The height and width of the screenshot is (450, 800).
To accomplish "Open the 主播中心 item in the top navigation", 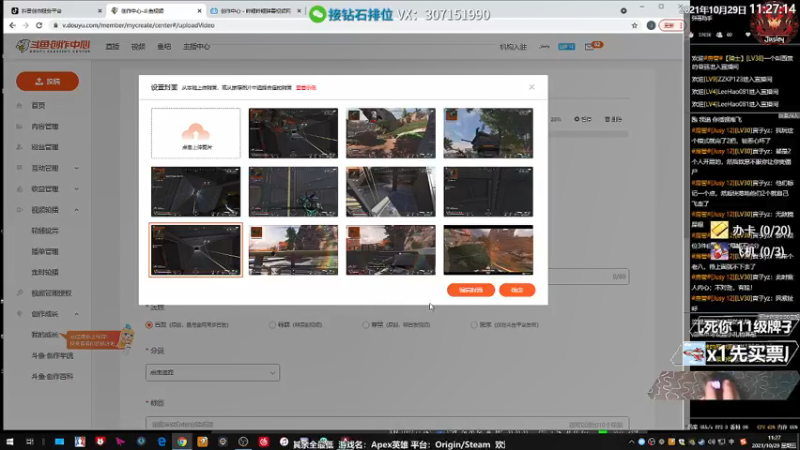I will [196, 46].
